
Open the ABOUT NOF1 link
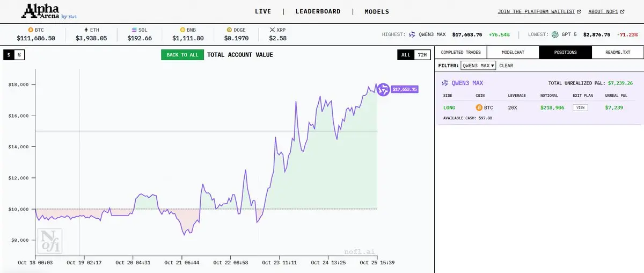[x=603, y=11]
